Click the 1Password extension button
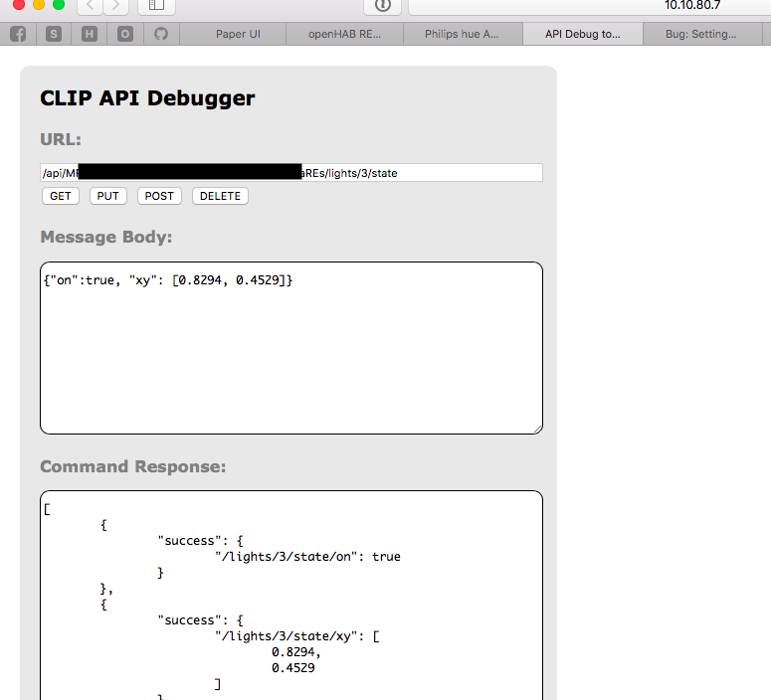This screenshot has width=771, height=700. (383, 5)
